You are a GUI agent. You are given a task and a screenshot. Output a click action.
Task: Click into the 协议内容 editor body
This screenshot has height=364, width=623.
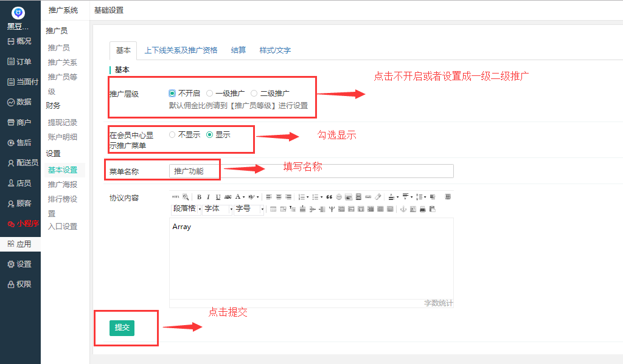(x=311, y=258)
